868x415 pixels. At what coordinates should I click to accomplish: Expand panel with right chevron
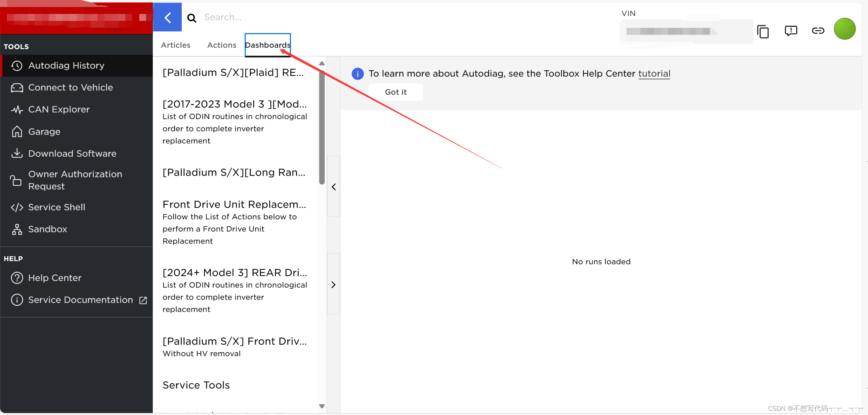coord(333,285)
